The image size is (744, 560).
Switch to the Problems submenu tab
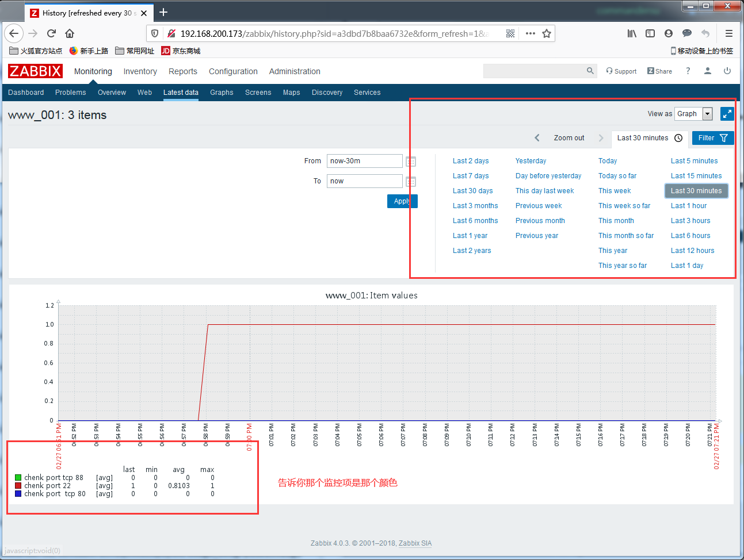coord(71,93)
